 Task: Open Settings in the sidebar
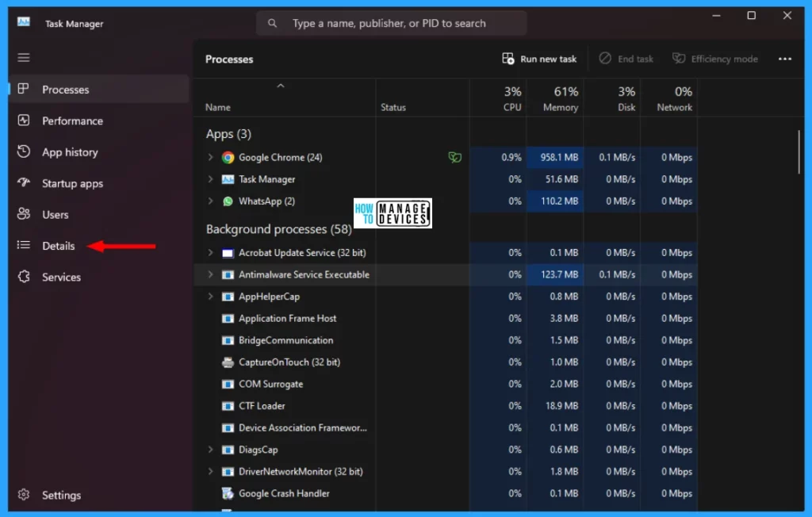click(99, 496)
